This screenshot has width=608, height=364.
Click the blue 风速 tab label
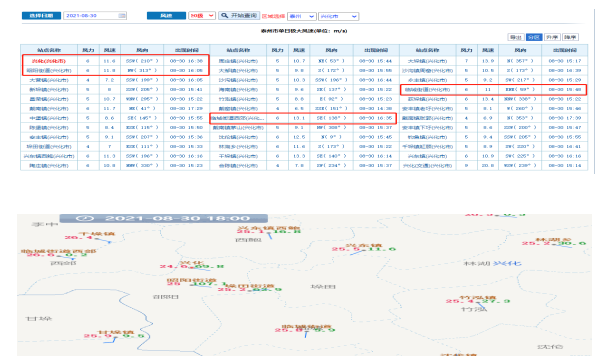click(166, 16)
